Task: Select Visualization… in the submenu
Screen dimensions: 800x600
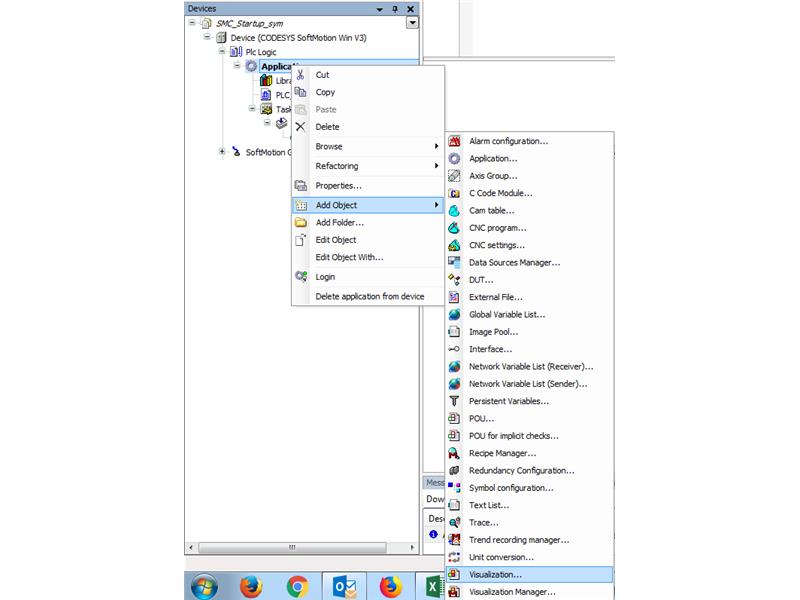Action: (x=530, y=574)
